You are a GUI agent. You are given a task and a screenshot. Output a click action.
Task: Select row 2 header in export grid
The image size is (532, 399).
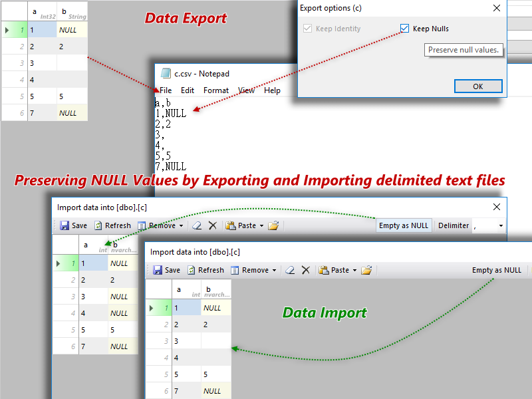[14, 47]
